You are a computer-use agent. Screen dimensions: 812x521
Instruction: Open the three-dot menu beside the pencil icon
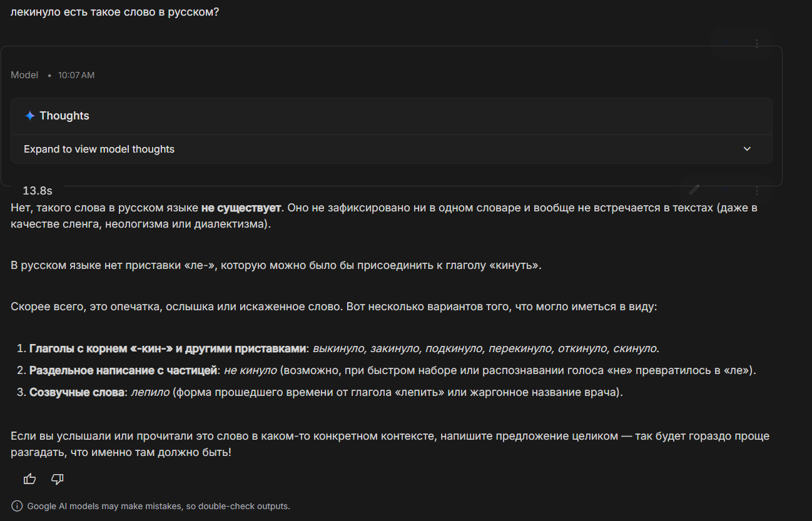pyautogui.click(x=757, y=190)
